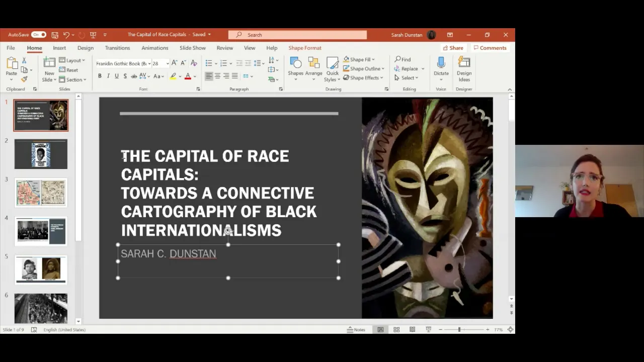Open Character Spacing options

(x=144, y=76)
